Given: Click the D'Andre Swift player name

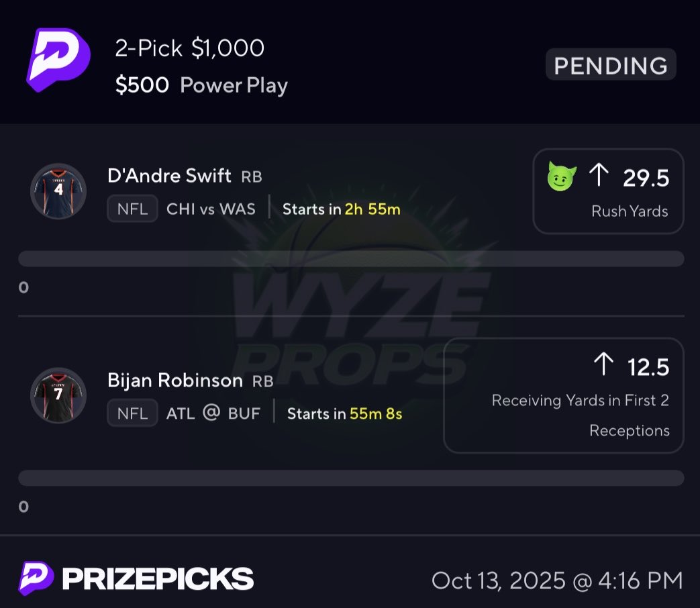Looking at the screenshot, I should click(x=169, y=175).
